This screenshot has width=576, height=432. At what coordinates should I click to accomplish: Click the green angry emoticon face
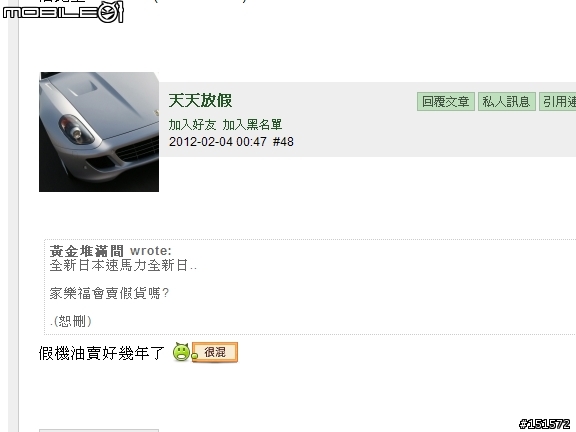[181, 352]
